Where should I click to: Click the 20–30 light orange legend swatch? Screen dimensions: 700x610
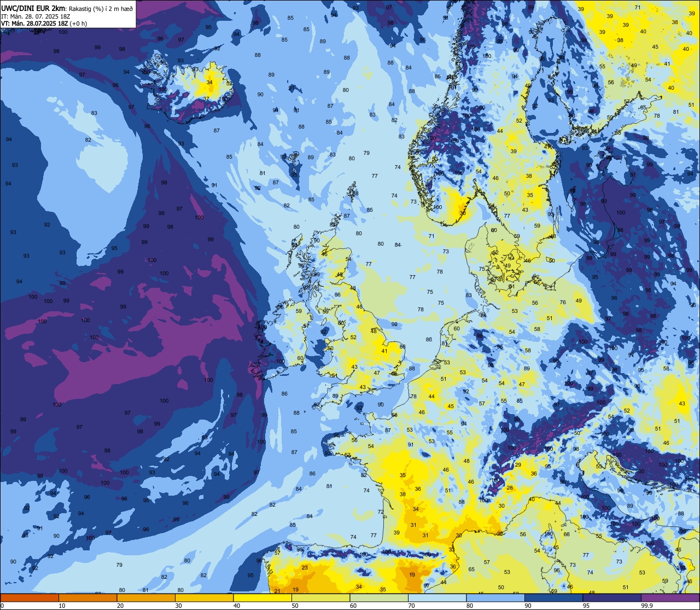(146, 597)
